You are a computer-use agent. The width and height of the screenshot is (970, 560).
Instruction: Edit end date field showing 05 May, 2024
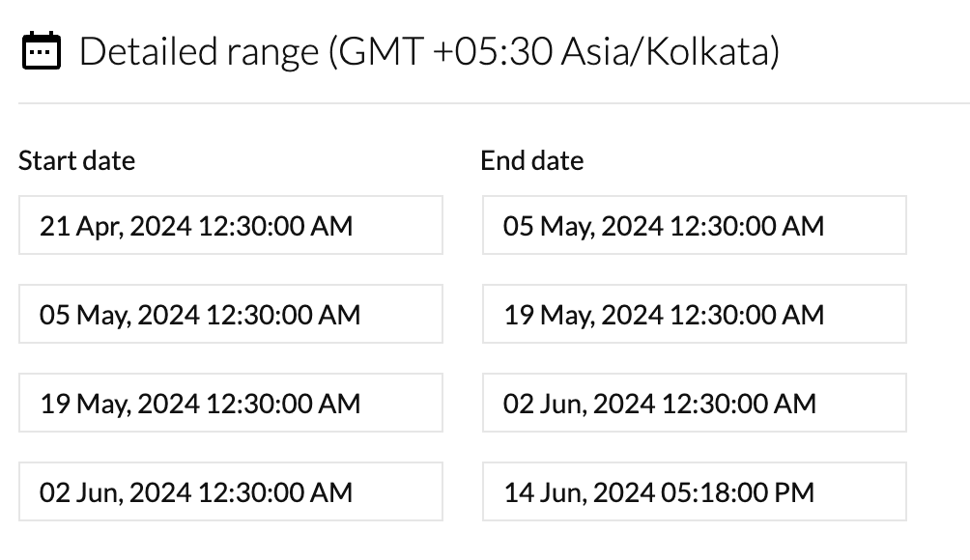coord(694,226)
